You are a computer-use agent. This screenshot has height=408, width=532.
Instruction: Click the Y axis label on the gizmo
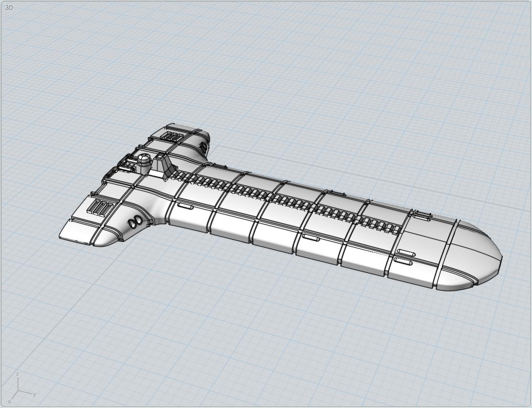(x=34, y=394)
